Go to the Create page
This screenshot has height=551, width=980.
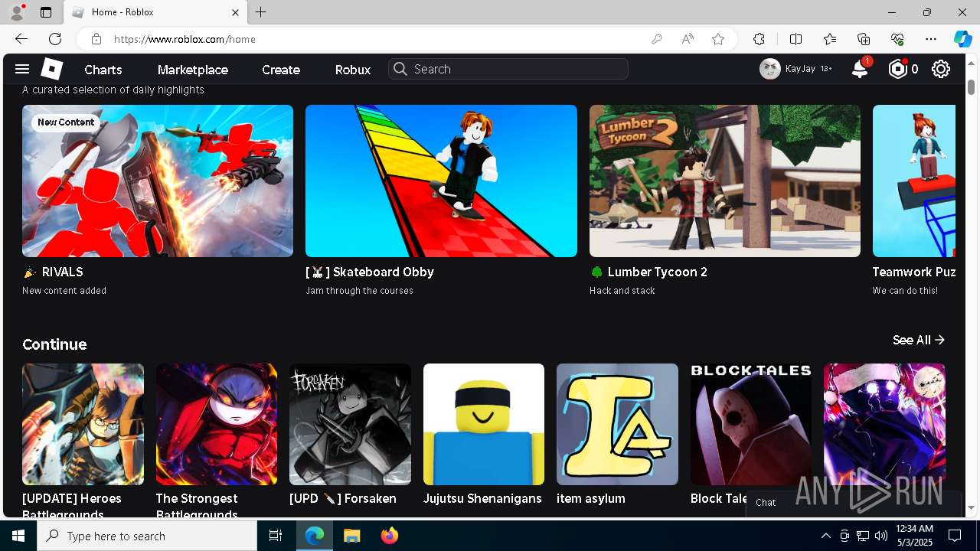pyautogui.click(x=281, y=70)
